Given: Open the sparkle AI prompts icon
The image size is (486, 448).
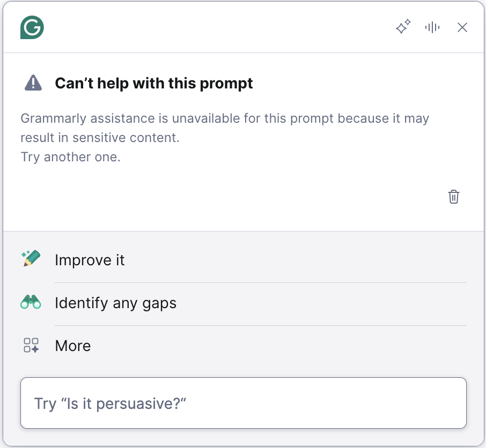Looking at the screenshot, I should (x=403, y=27).
